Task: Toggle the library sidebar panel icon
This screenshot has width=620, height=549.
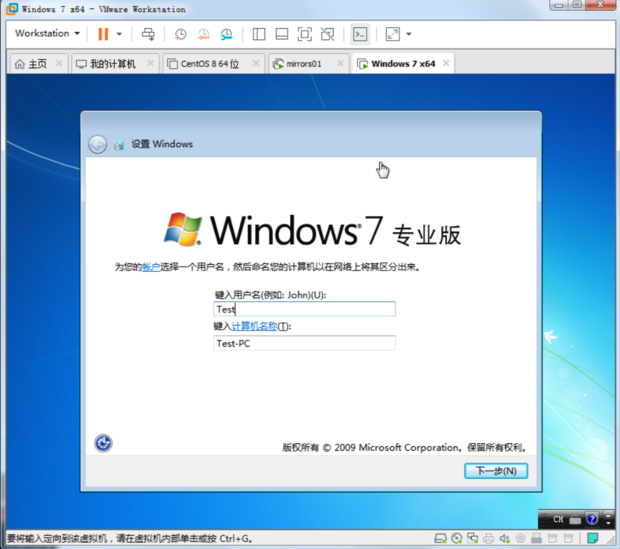Action: pyautogui.click(x=259, y=34)
